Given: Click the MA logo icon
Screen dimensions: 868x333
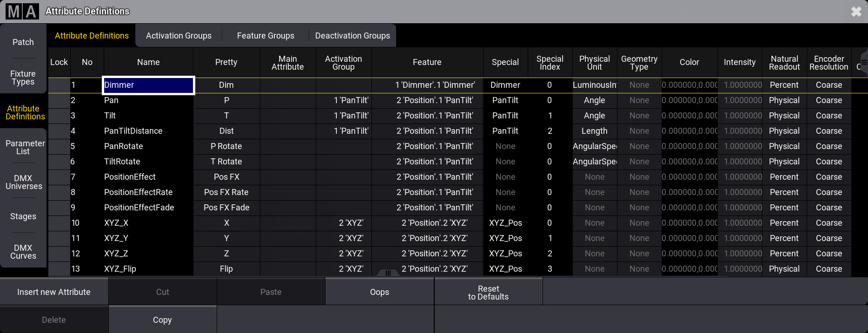Looking at the screenshot, I should click(22, 11).
